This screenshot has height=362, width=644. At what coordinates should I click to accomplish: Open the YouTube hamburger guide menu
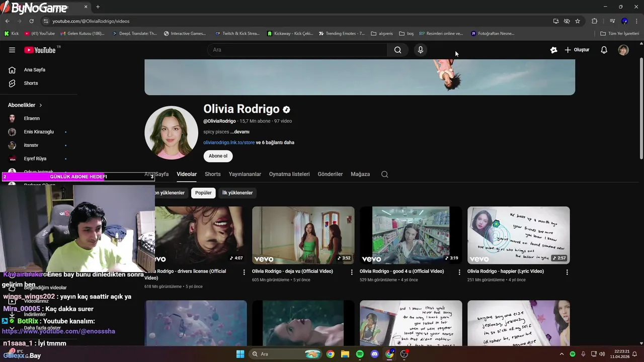[x=12, y=50]
